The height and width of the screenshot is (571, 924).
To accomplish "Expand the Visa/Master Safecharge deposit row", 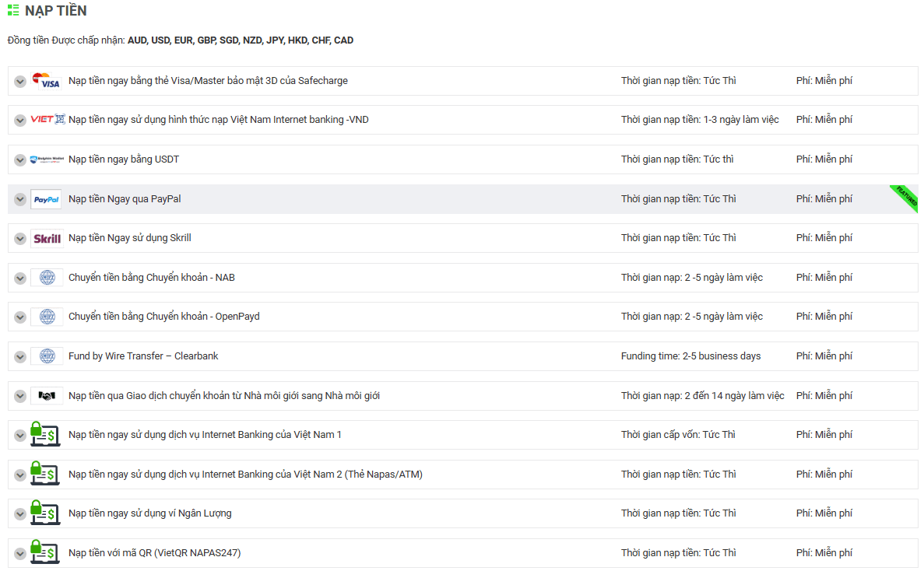I will [x=20, y=81].
